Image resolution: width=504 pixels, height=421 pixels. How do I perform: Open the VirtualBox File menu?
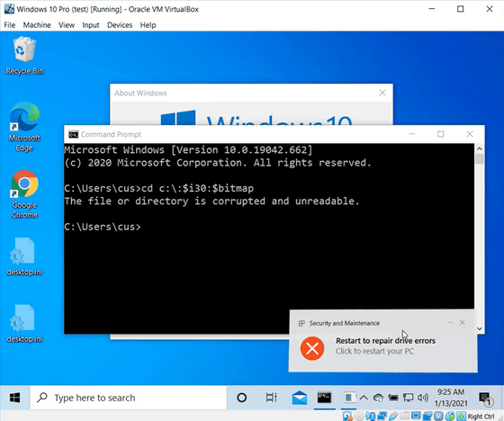point(10,25)
